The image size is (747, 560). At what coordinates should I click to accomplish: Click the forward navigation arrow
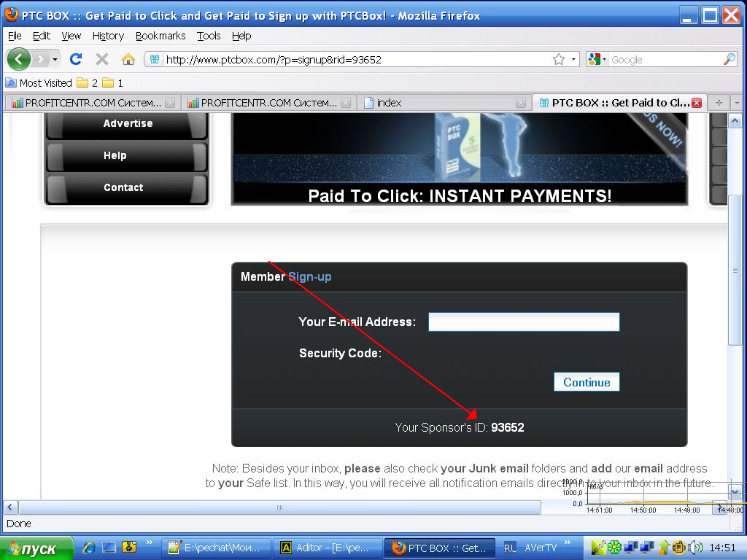[41, 59]
